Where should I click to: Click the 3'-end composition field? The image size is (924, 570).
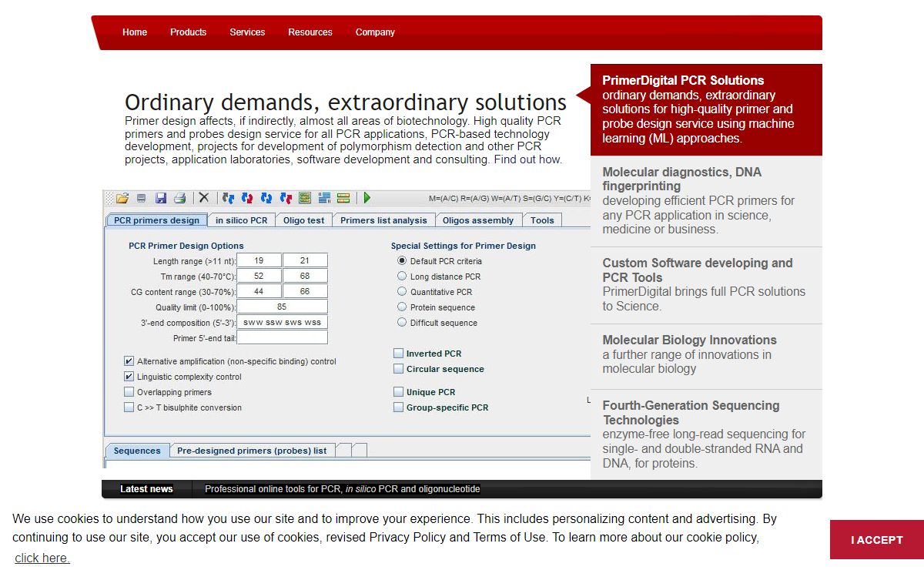[282, 323]
